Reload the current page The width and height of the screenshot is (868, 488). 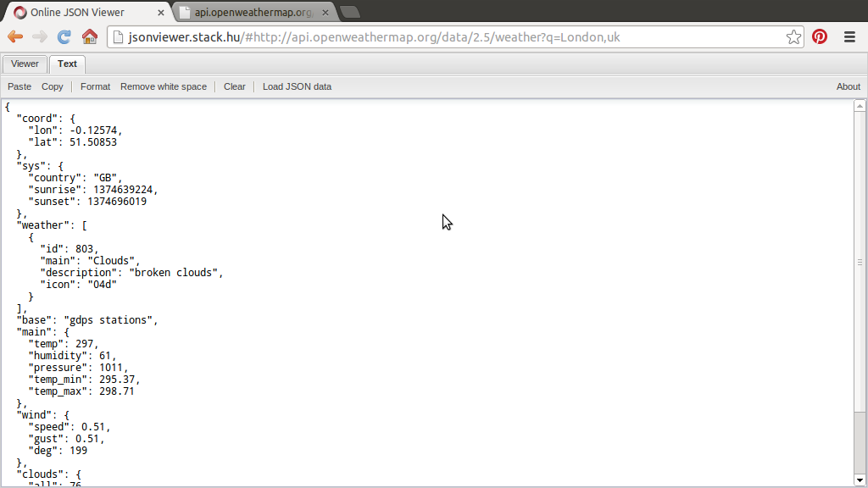click(62, 36)
